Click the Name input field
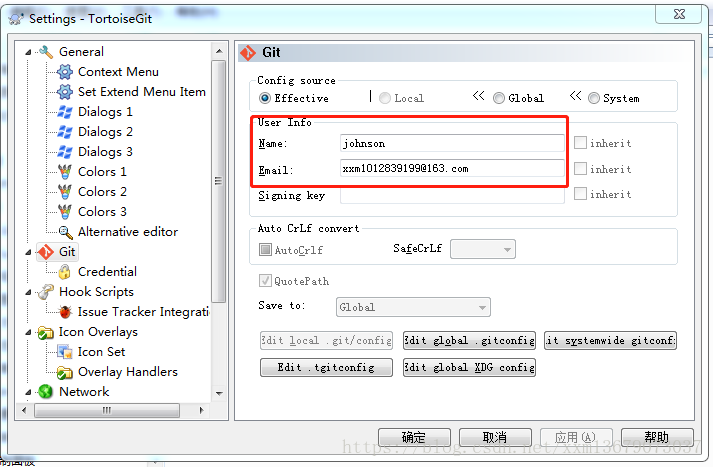The height and width of the screenshot is (467, 713). point(452,143)
